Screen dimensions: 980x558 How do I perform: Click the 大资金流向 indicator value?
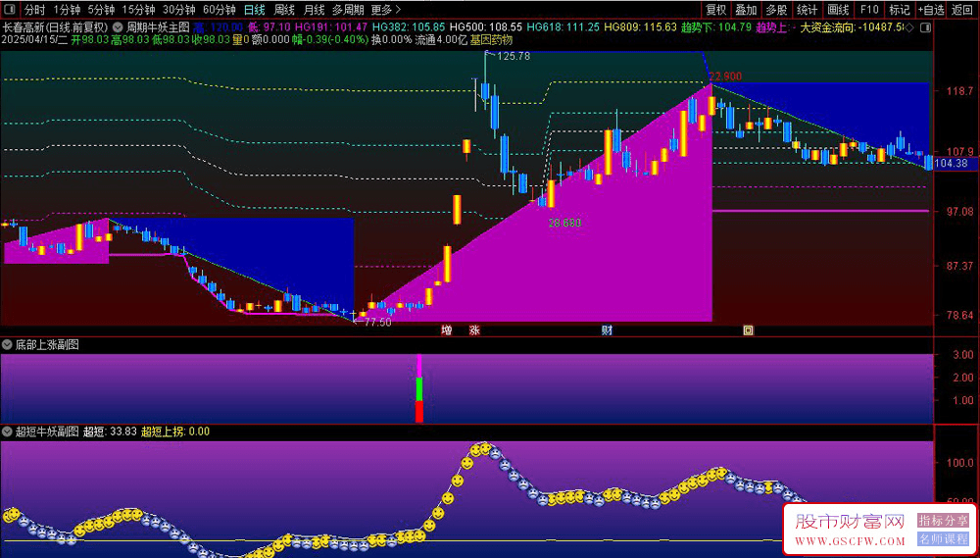coord(852,27)
